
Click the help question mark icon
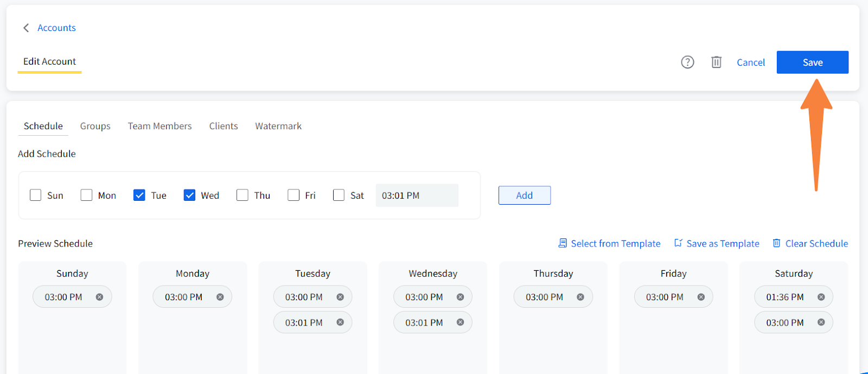[x=687, y=62]
